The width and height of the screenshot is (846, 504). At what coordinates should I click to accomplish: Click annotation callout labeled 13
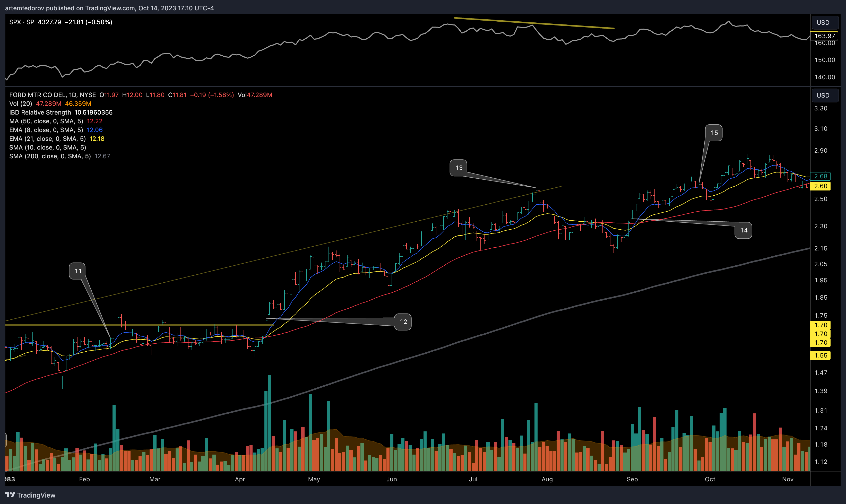pos(459,168)
